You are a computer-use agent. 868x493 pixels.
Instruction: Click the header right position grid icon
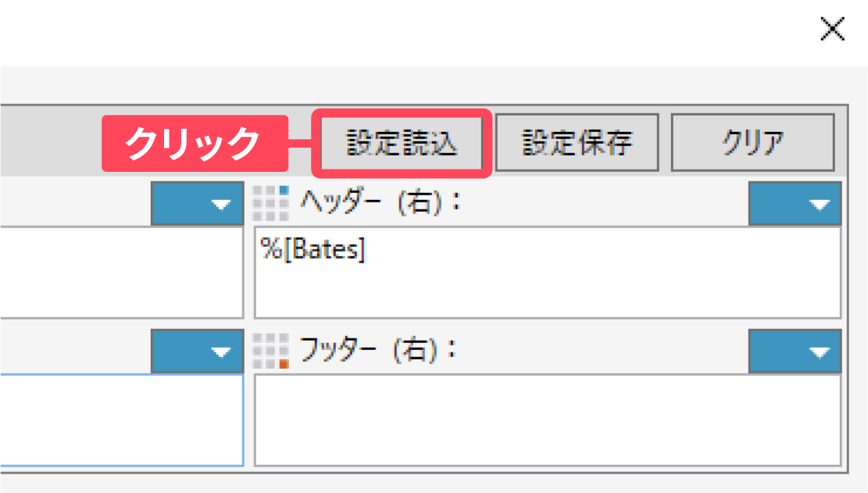tap(271, 203)
